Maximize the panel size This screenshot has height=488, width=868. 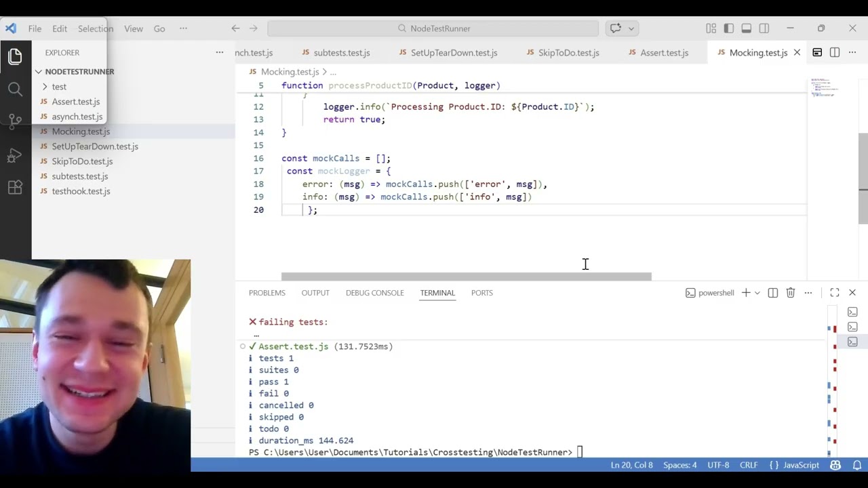[x=835, y=293]
